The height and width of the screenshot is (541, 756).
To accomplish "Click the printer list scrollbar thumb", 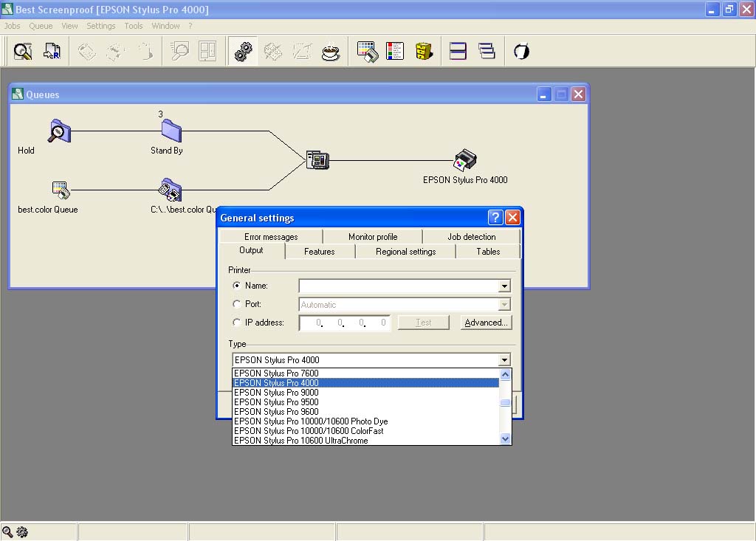I will pos(505,403).
